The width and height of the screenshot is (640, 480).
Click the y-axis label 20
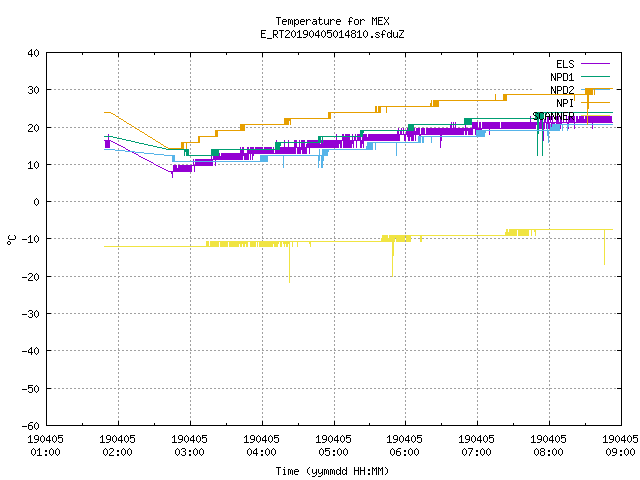33,128
